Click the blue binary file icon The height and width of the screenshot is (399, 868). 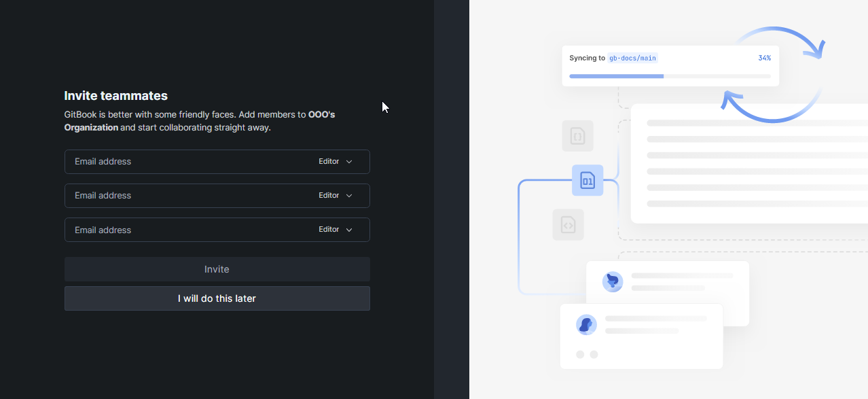coord(587,180)
